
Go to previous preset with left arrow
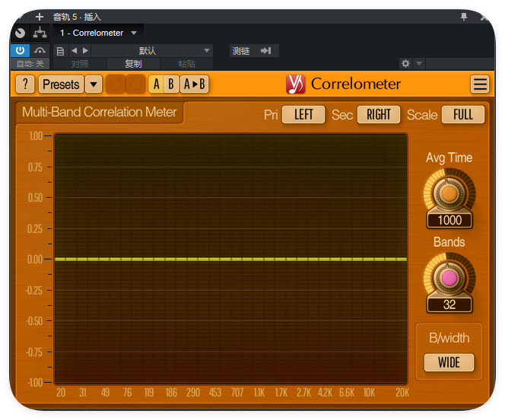[74, 50]
